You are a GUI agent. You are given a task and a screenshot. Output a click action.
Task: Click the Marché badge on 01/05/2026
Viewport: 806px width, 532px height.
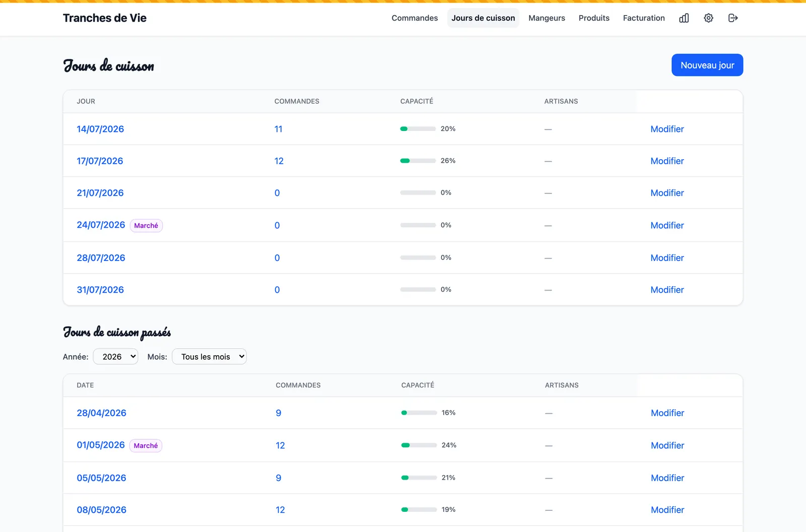(146, 445)
